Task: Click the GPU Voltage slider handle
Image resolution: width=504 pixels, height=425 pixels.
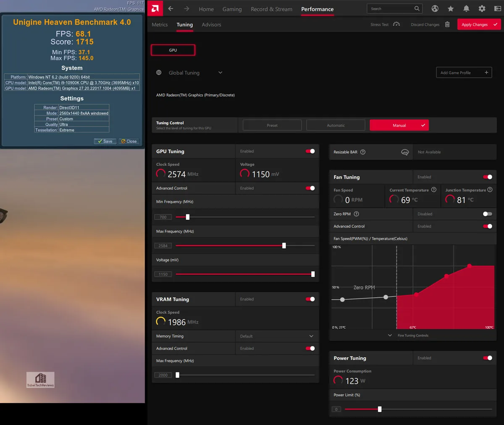Action: coord(313,274)
